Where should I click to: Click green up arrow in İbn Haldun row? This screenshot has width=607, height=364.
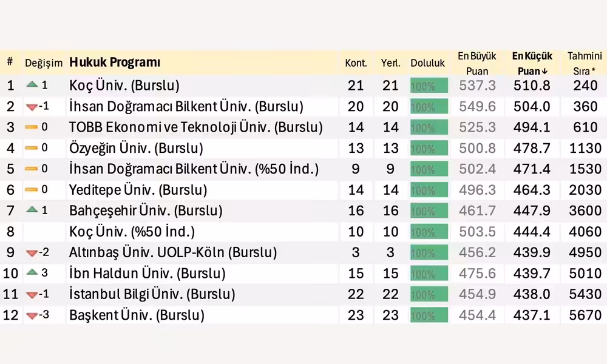pos(32,272)
